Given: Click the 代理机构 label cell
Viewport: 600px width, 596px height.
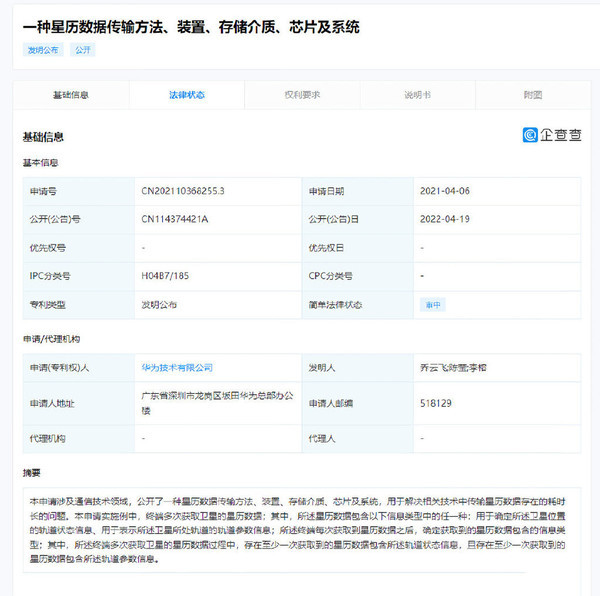Looking at the screenshot, I should [x=78, y=438].
